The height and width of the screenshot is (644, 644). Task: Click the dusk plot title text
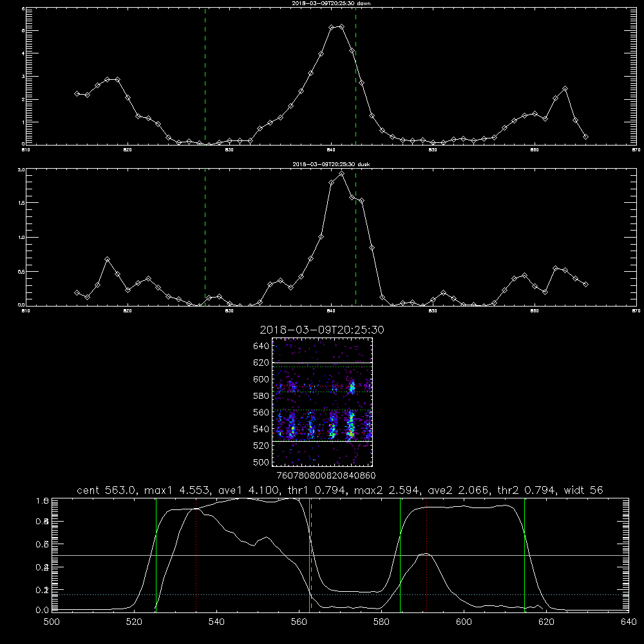pos(331,164)
